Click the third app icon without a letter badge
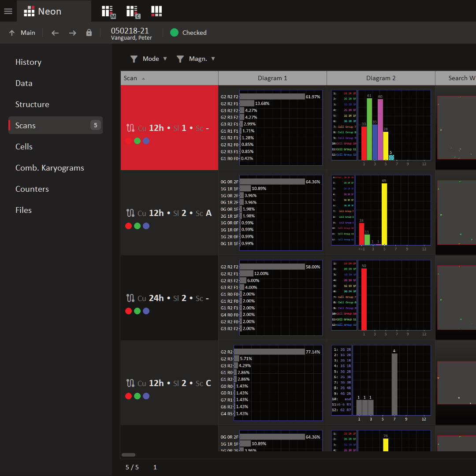 (x=156, y=11)
